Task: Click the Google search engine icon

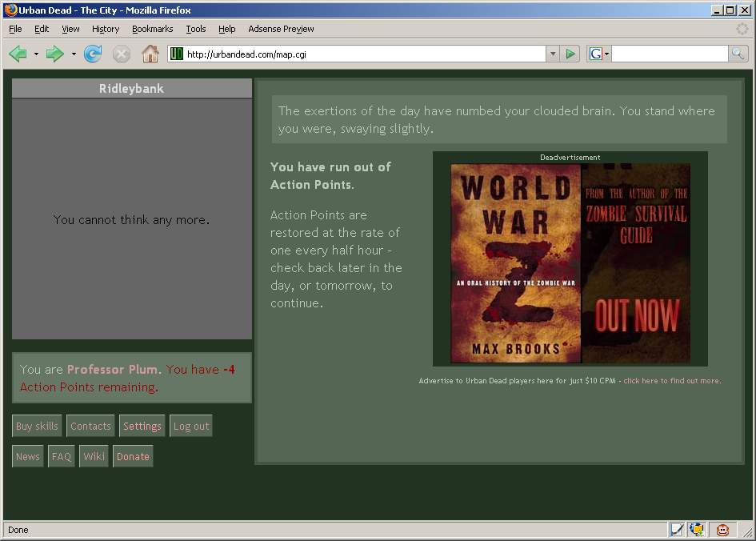Action: pos(595,54)
